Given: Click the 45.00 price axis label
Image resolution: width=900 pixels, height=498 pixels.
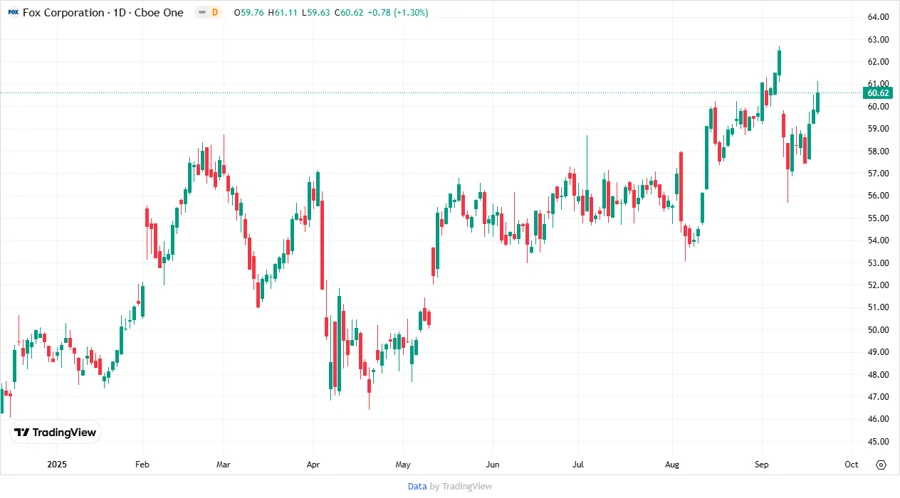Looking at the screenshot, I should pos(878,442).
